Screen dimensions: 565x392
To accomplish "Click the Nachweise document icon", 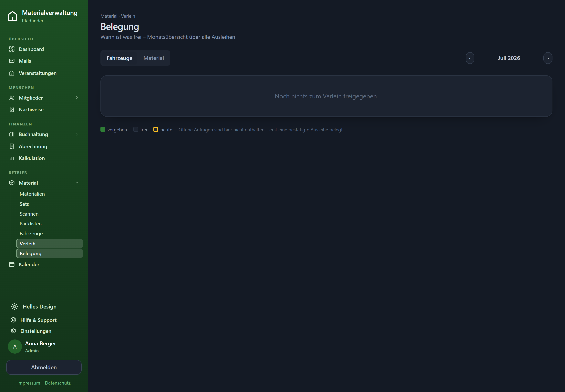I will (x=12, y=110).
